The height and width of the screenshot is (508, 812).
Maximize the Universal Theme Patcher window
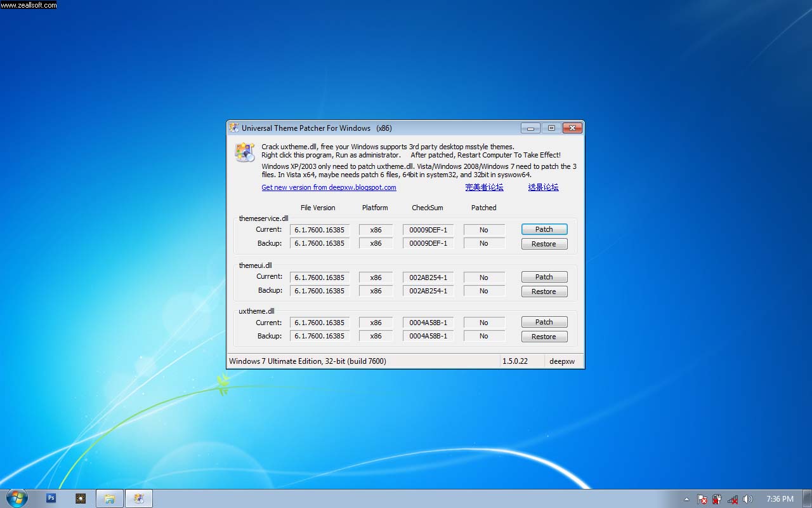(551, 128)
